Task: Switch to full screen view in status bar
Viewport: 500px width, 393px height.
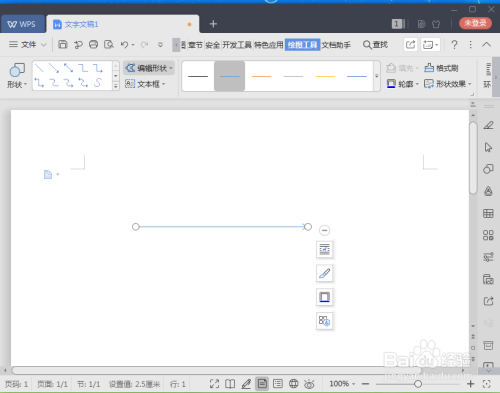Action: (x=214, y=384)
